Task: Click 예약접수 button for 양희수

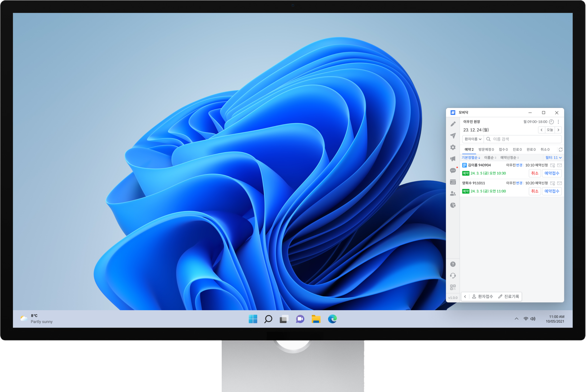Action: point(552,191)
